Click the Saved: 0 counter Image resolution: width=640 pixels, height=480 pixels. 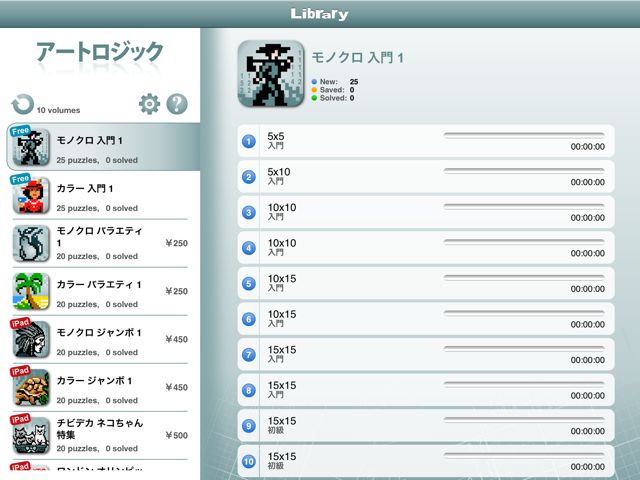pyautogui.click(x=333, y=90)
